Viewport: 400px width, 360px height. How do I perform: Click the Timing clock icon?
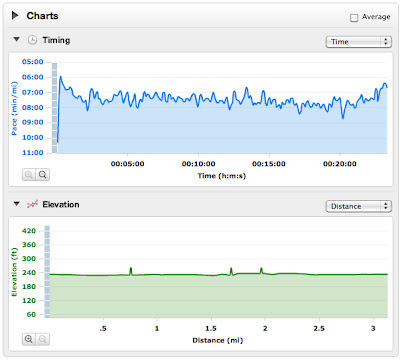click(32, 40)
